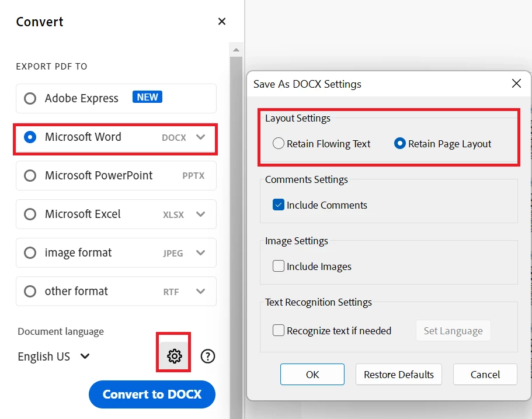Expand the image format JPEG chevron
The width and height of the screenshot is (532, 419).
200,252
